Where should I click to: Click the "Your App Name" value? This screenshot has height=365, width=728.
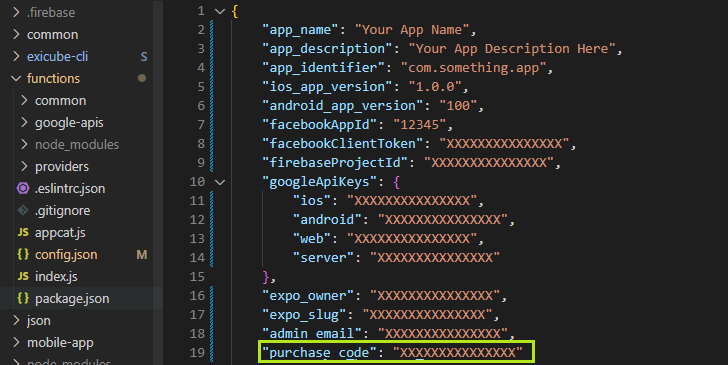click(412, 30)
